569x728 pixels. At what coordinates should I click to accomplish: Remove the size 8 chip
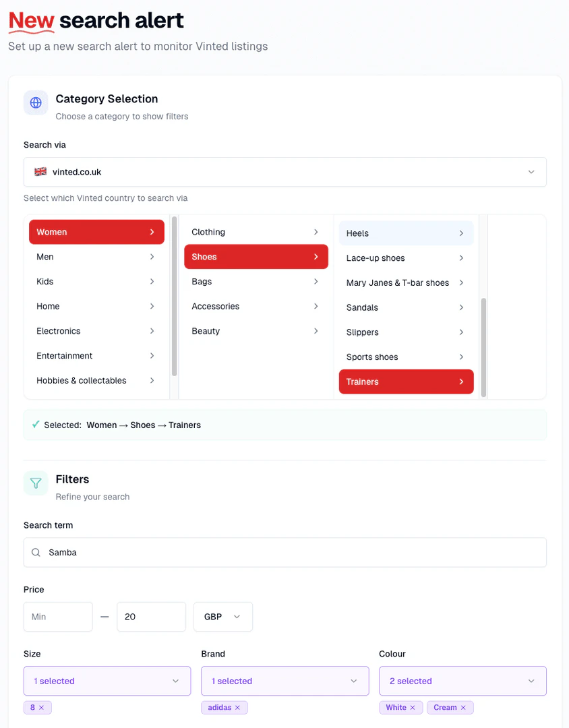pyautogui.click(x=42, y=707)
